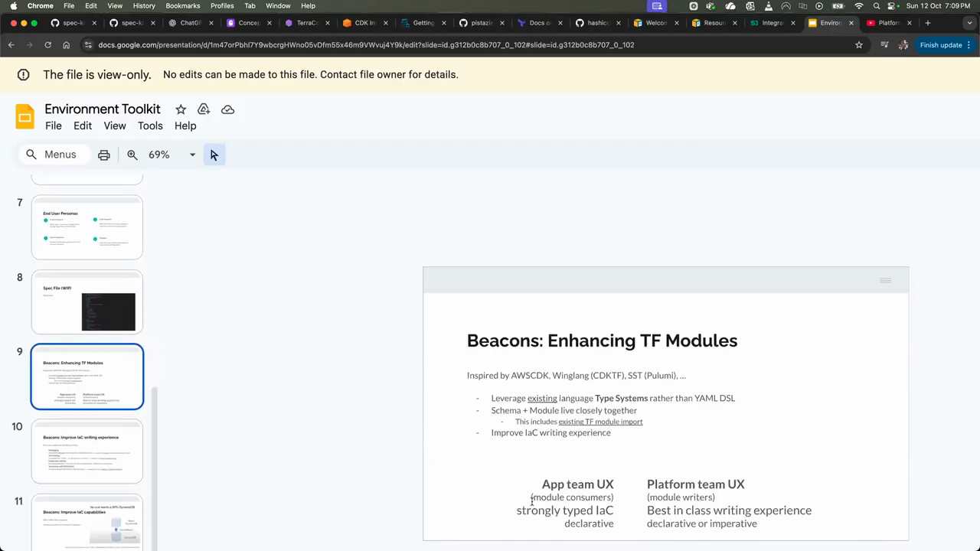
Task: View the cloud document status icon
Action: [x=227, y=109]
